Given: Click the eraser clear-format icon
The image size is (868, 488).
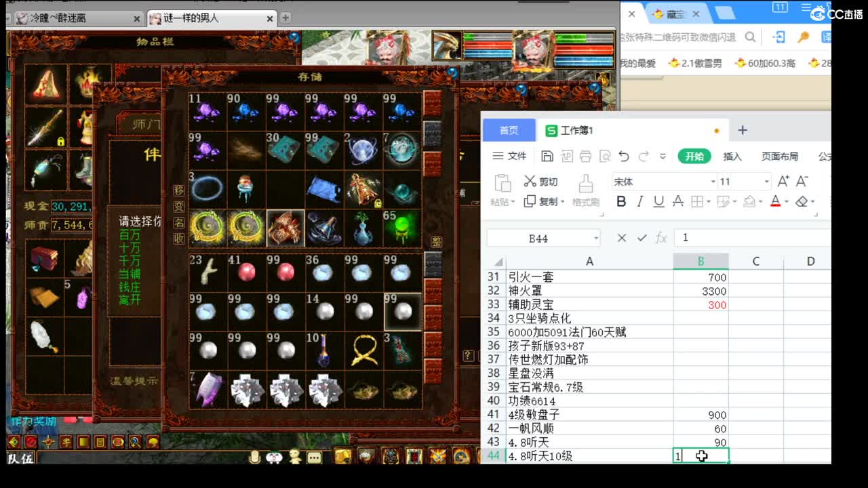Looking at the screenshot, I should [x=802, y=201].
